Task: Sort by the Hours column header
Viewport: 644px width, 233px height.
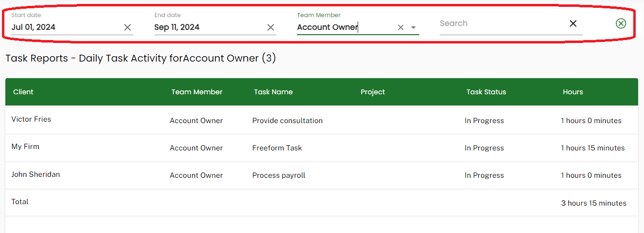Action: tap(573, 92)
